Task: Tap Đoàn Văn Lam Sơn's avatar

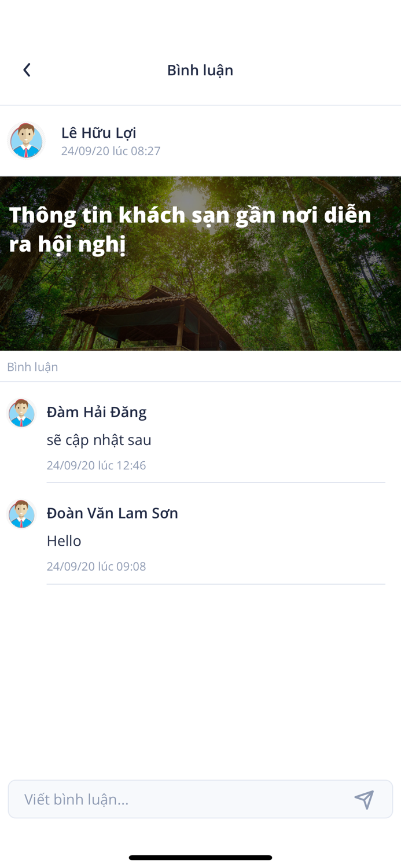Action: tap(21, 514)
